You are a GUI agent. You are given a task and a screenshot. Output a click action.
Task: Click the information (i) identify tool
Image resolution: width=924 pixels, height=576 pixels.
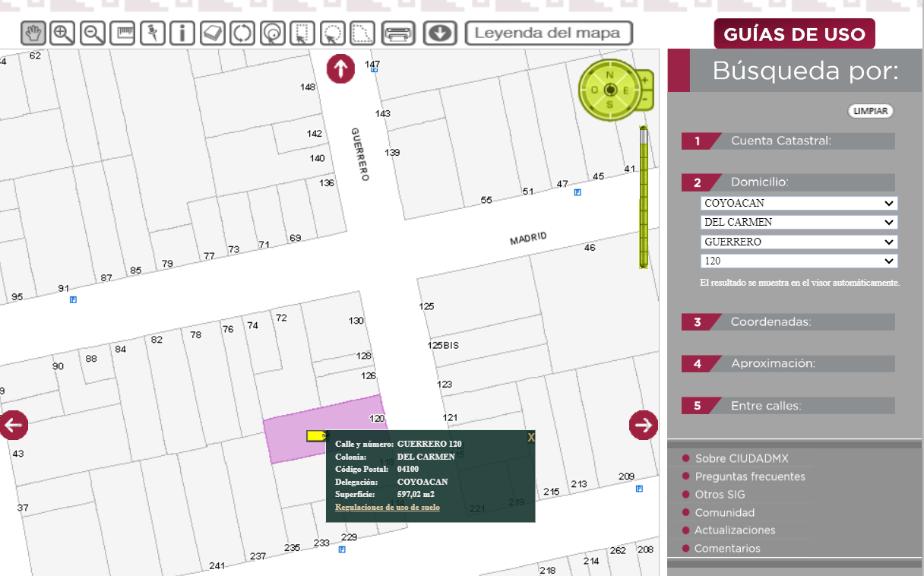coord(182,33)
